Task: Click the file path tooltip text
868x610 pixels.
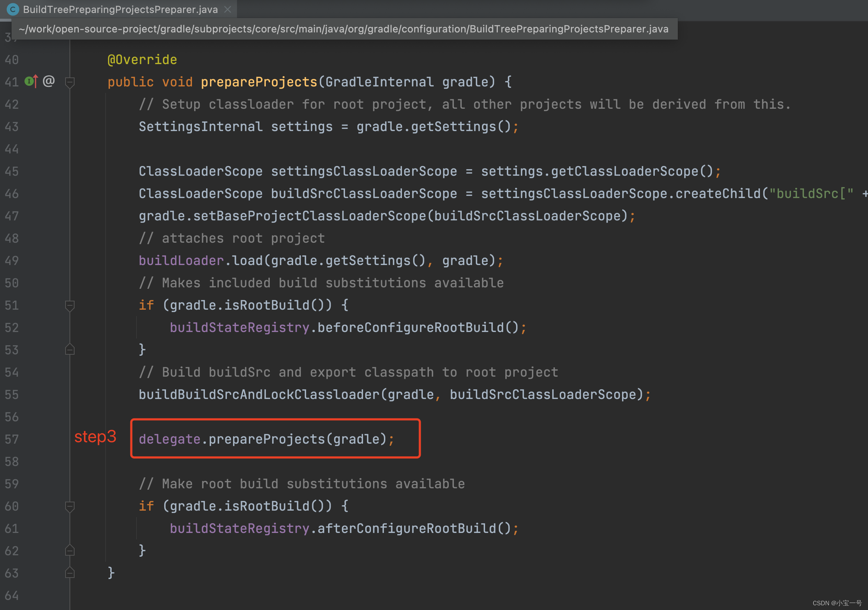Action: (x=343, y=29)
